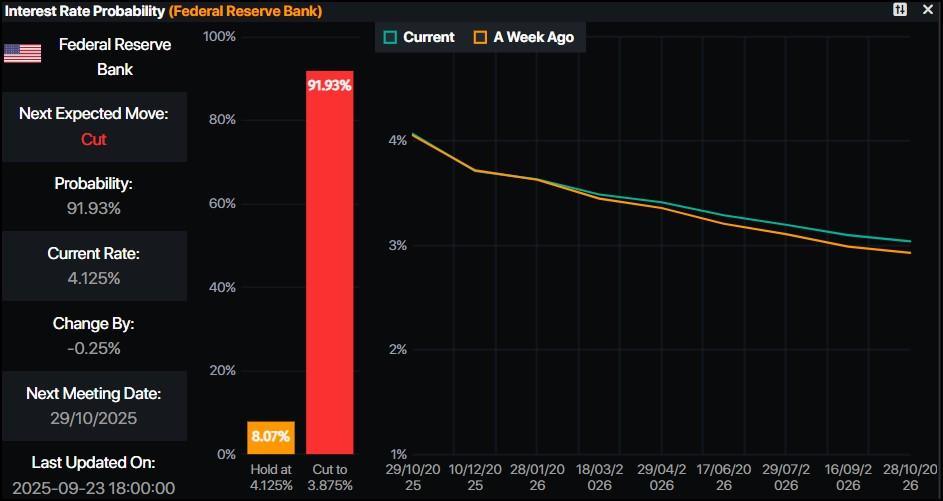The image size is (943, 501).
Task: Click the orange 8.07% hold bar
Action: [x=270, y=437]
